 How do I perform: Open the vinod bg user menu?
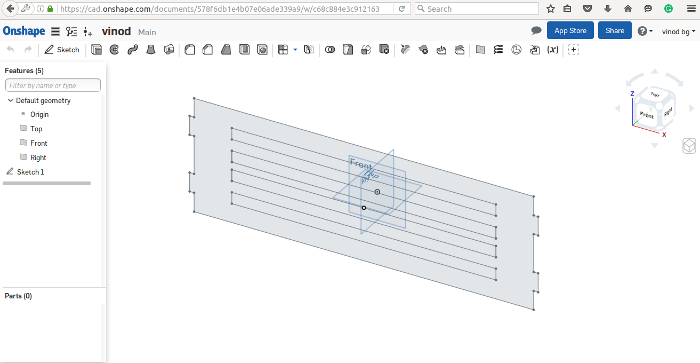click(678, 31)
